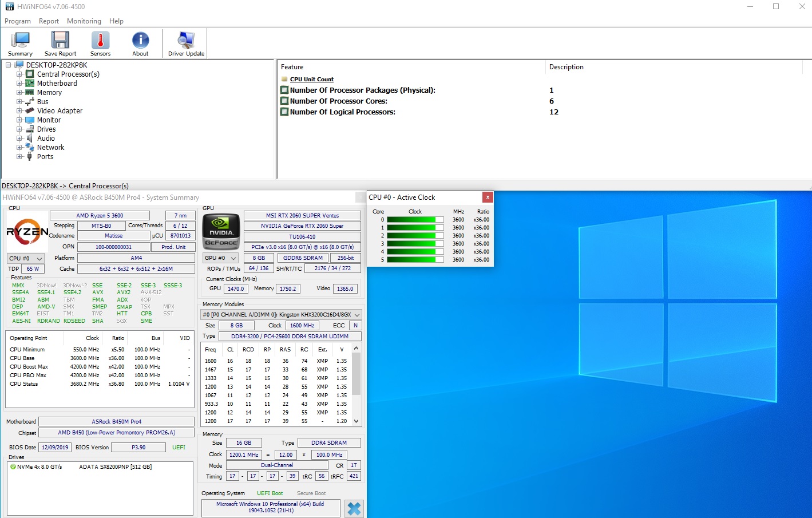Open the Report menu
The image size is (812, 518).
click(x=49, y=21)
